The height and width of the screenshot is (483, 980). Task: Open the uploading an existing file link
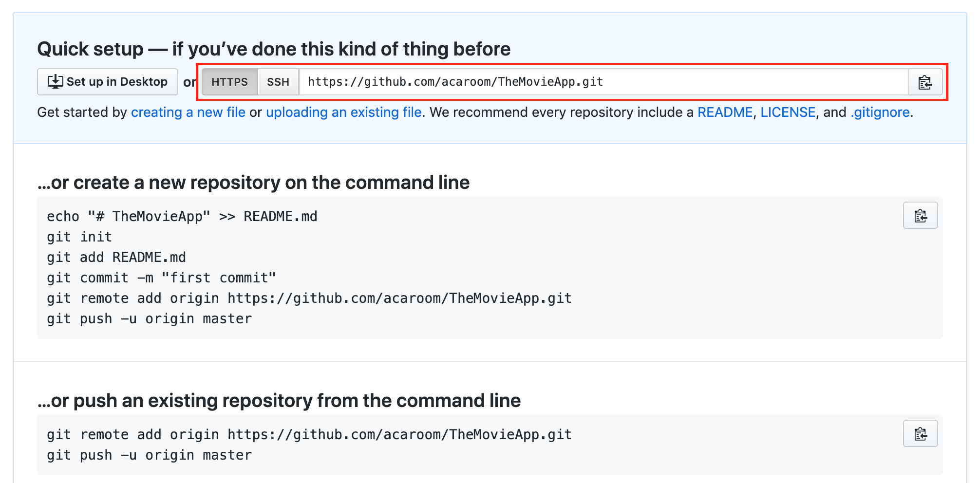coord(343,112)
